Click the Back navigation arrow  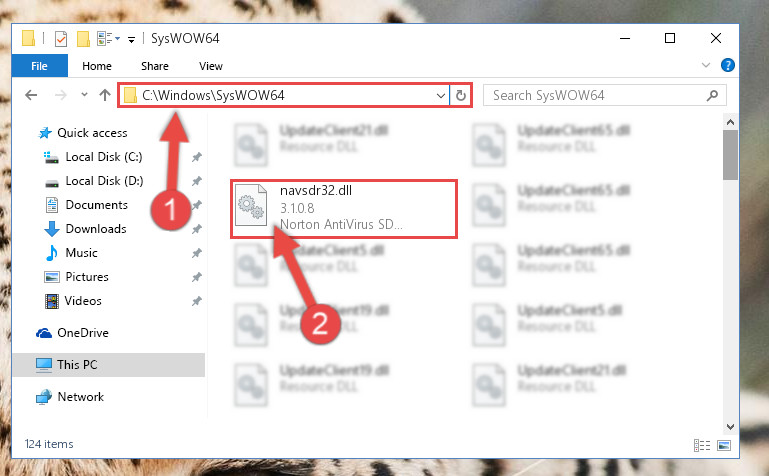pos(31,95)
